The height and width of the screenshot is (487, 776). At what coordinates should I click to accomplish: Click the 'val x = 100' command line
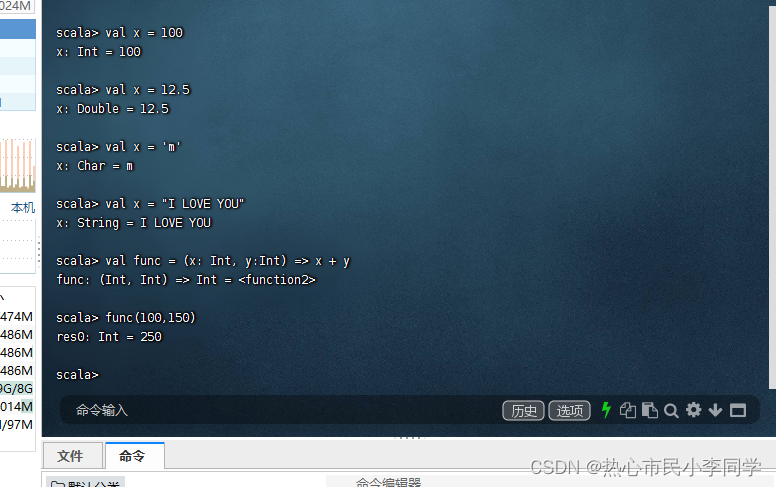[x=119, y=33]
